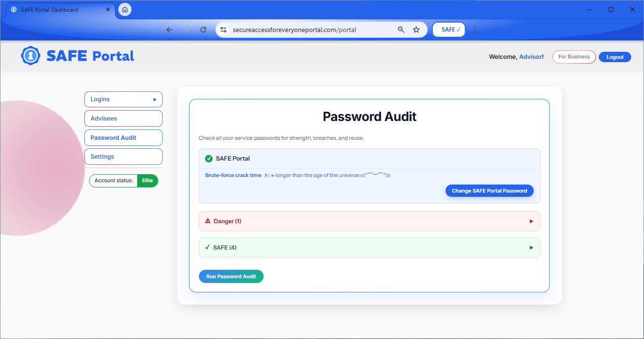
Task: Click the 'Account status:' label
Action: 114,181
